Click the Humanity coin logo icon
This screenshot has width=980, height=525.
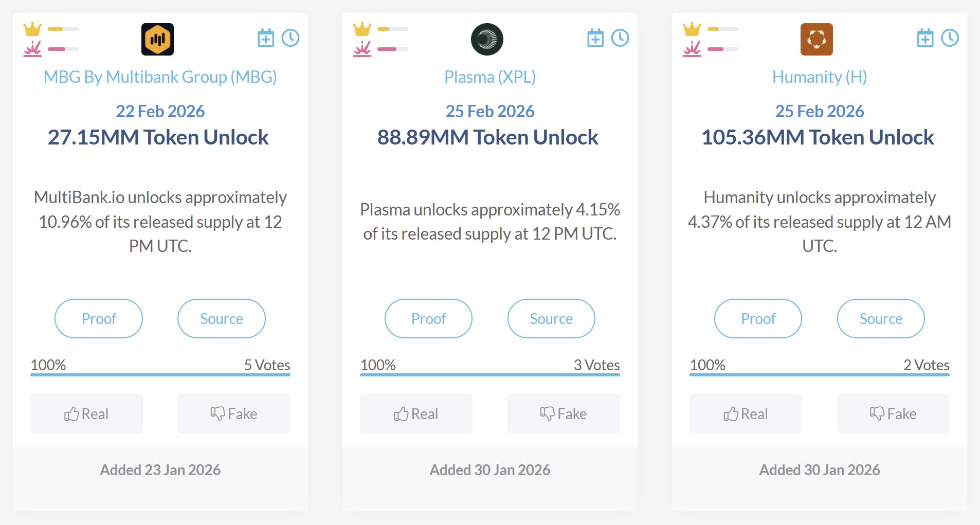coord(816,39)
